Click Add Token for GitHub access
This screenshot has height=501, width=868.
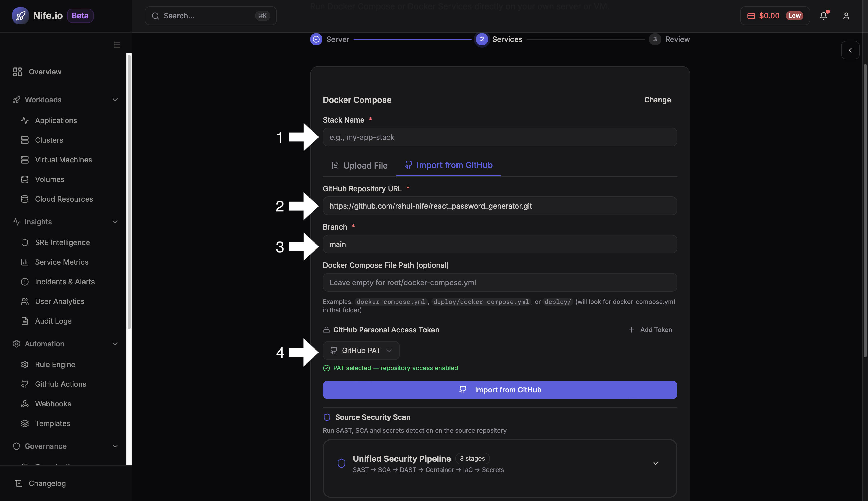650,330
